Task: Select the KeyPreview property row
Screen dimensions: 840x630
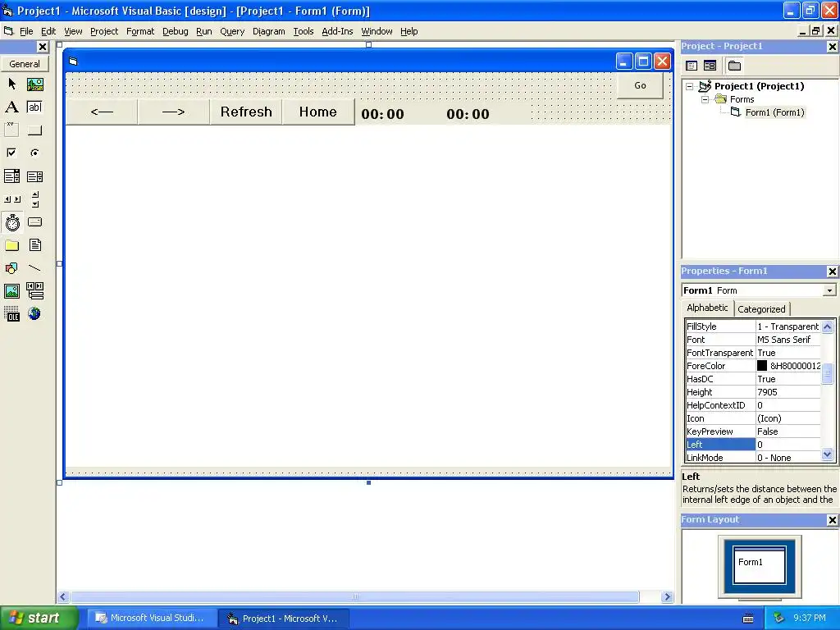Action: pos(753,431)
